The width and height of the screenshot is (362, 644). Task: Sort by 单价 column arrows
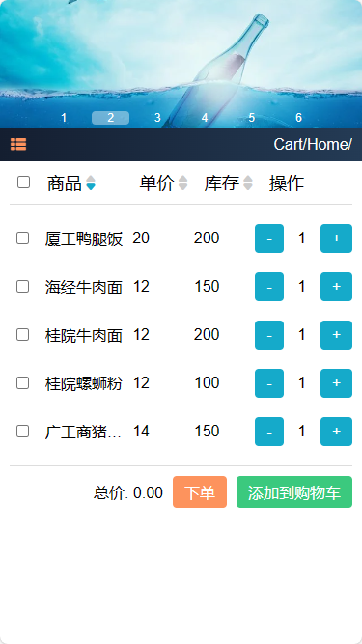[183, 183]
